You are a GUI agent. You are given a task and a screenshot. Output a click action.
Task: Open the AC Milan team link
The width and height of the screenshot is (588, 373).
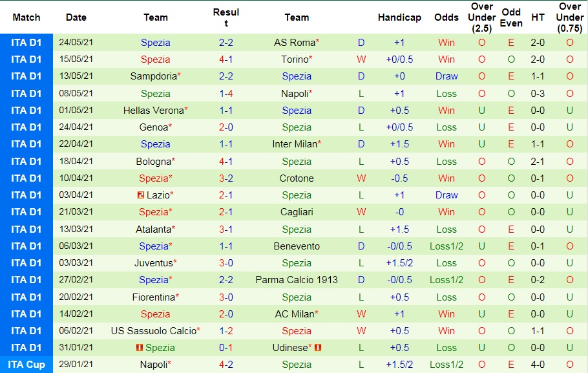(294, 314)
